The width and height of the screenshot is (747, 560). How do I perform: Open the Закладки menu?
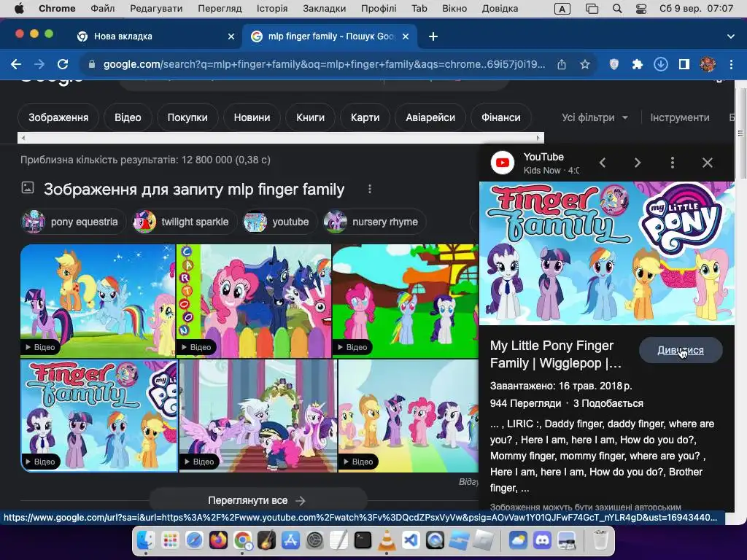(325, 9)
